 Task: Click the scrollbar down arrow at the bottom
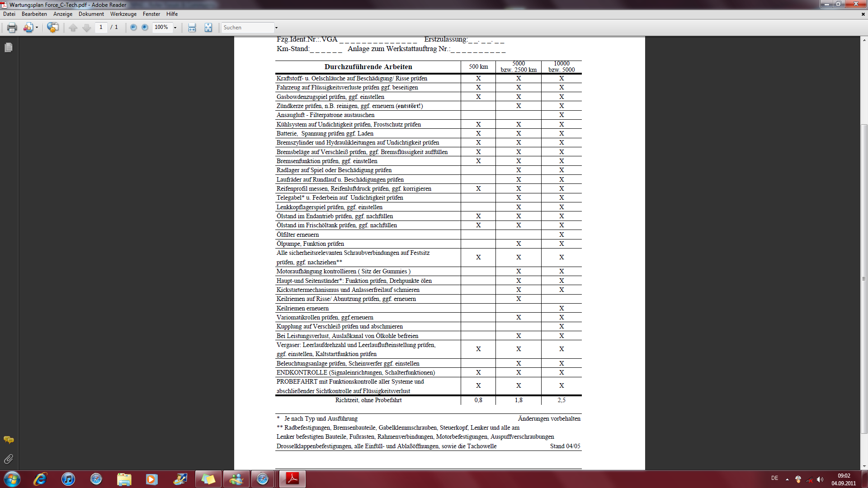coord(864,466)
